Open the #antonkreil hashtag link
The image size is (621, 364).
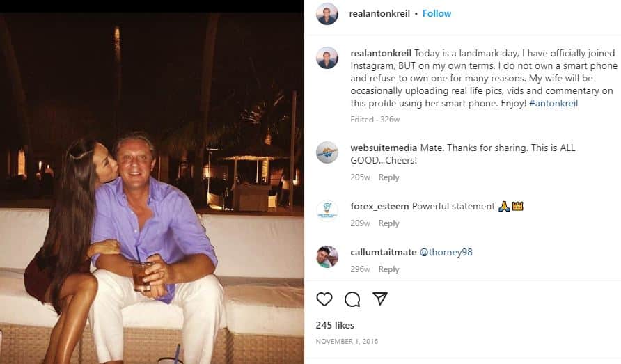tap(553, 103)
